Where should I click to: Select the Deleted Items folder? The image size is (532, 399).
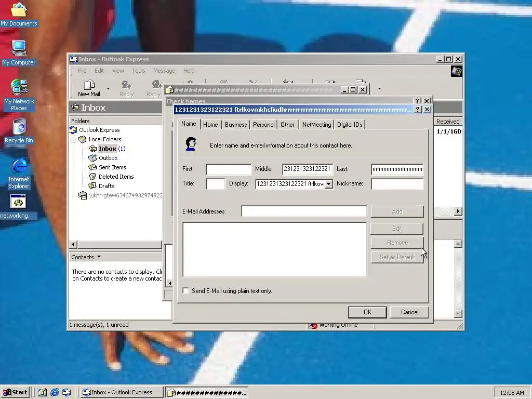111,177
